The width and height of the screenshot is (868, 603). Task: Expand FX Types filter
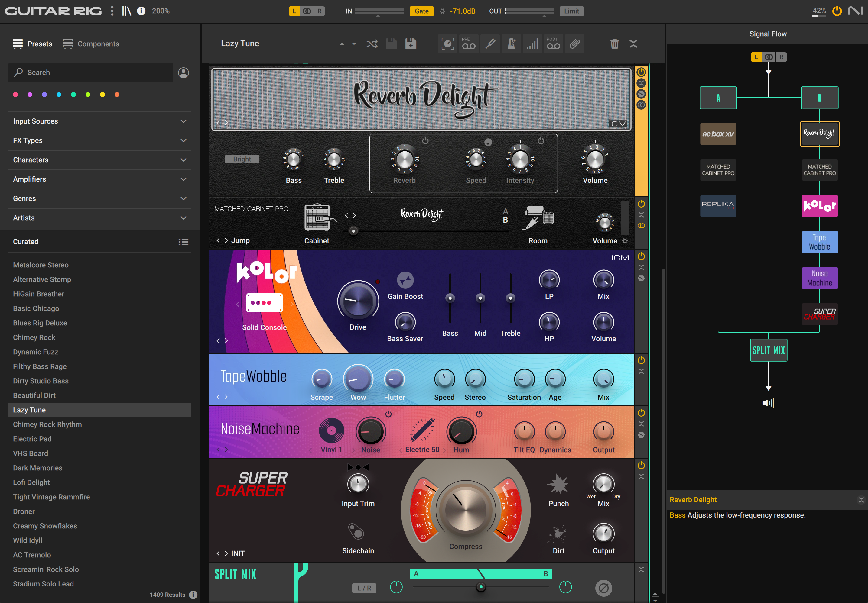tap(99, 140)
